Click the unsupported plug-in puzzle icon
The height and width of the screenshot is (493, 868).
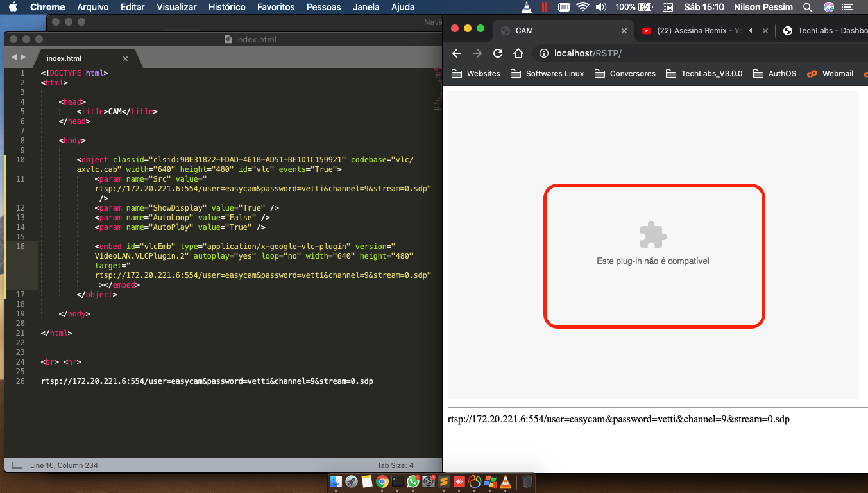click(x=653, y=235)
